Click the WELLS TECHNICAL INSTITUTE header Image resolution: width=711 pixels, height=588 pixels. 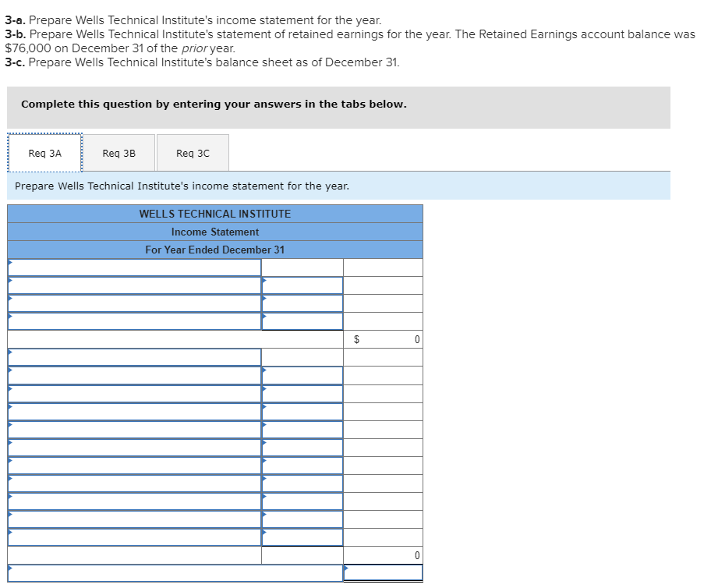coord(215,214)
